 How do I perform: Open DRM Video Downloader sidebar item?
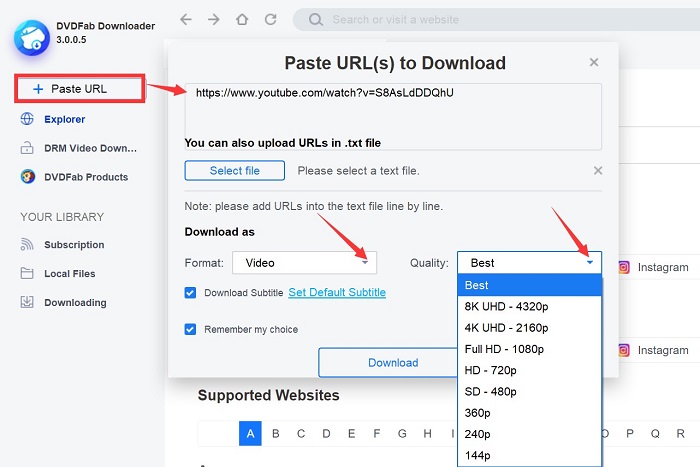click(x=90, y=148)
